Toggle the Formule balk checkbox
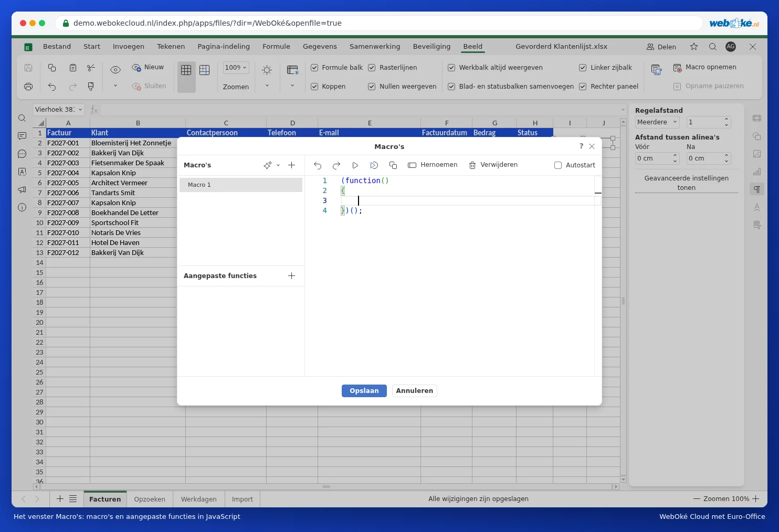779x532 pixels. coord(314,68)
